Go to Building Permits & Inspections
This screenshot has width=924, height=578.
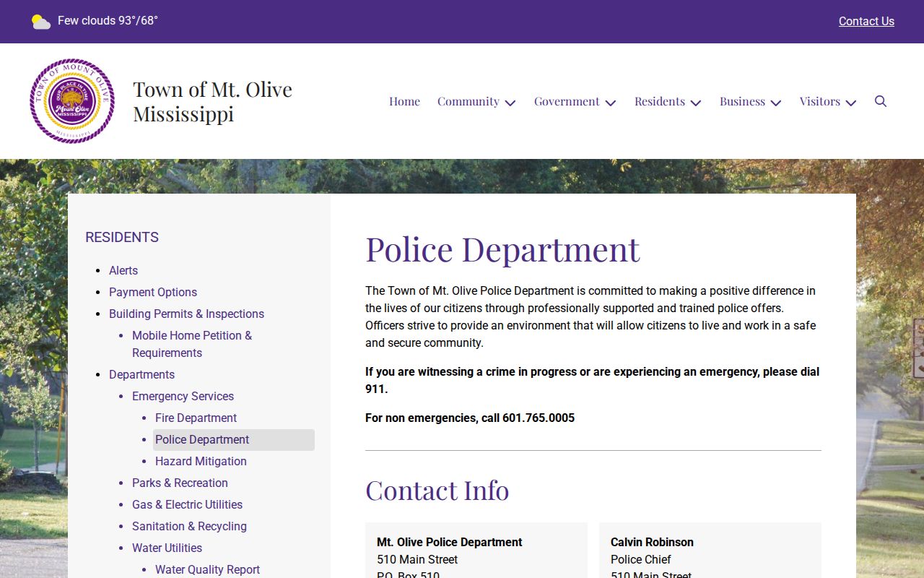tap(186, 314)
